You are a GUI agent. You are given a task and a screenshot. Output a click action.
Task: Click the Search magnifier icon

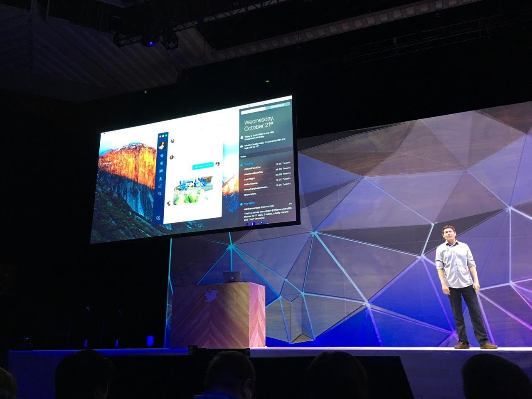pos(160,194)
